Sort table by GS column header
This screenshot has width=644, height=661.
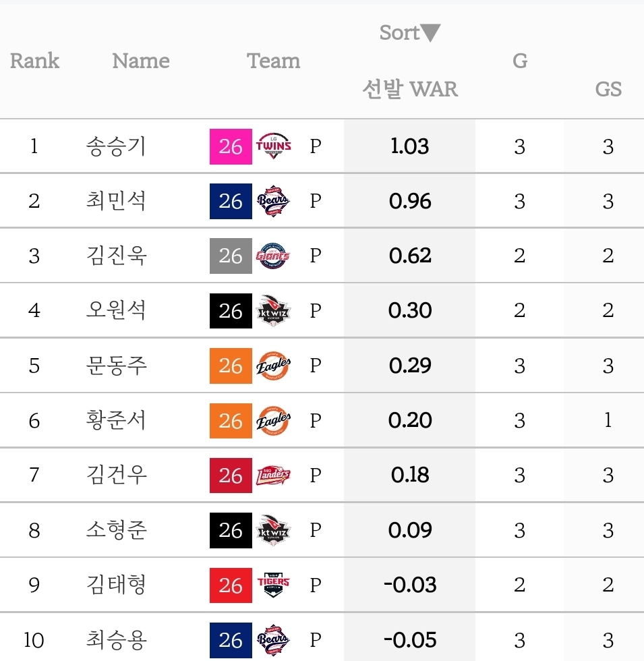click(608, 89)
